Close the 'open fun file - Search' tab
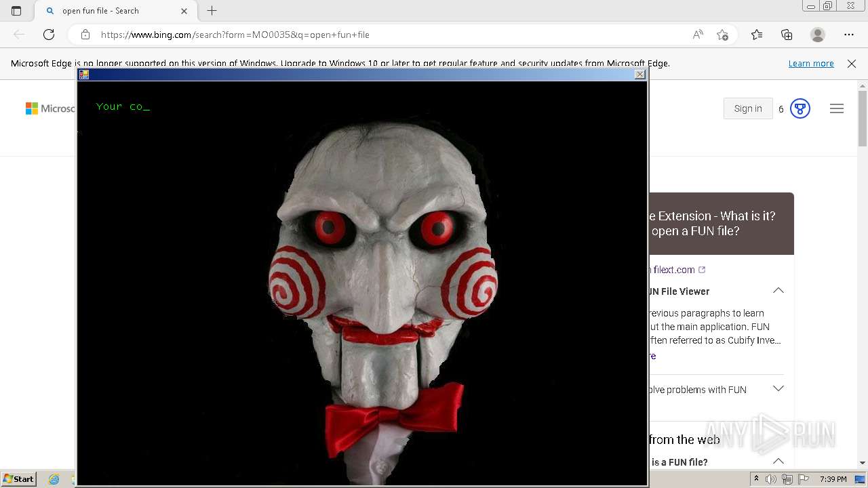868x488 pixels. (184, 11)
